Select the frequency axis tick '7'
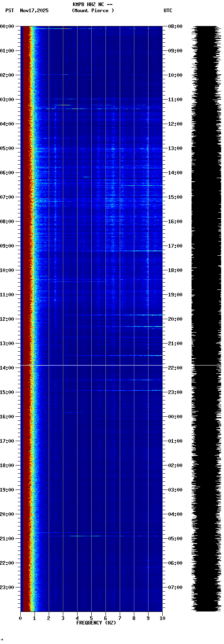Screen dimensions: 224x644 pos(120,618)
